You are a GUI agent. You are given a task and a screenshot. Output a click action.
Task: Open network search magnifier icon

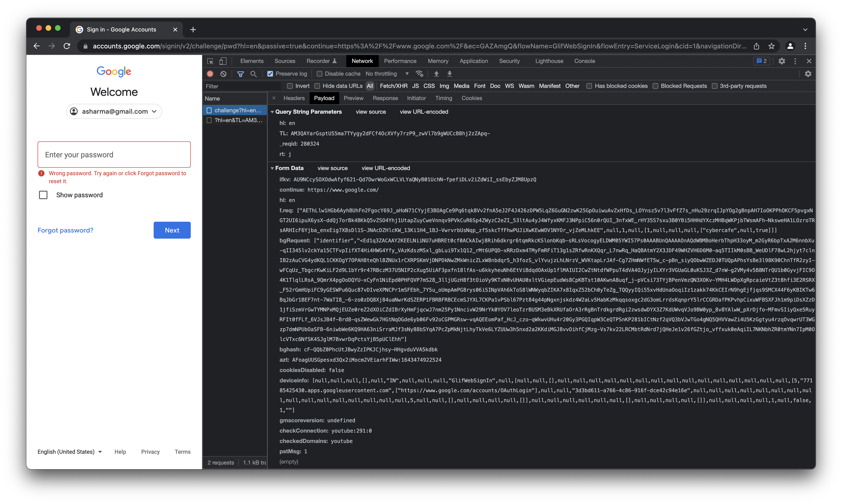click(253, 74)
